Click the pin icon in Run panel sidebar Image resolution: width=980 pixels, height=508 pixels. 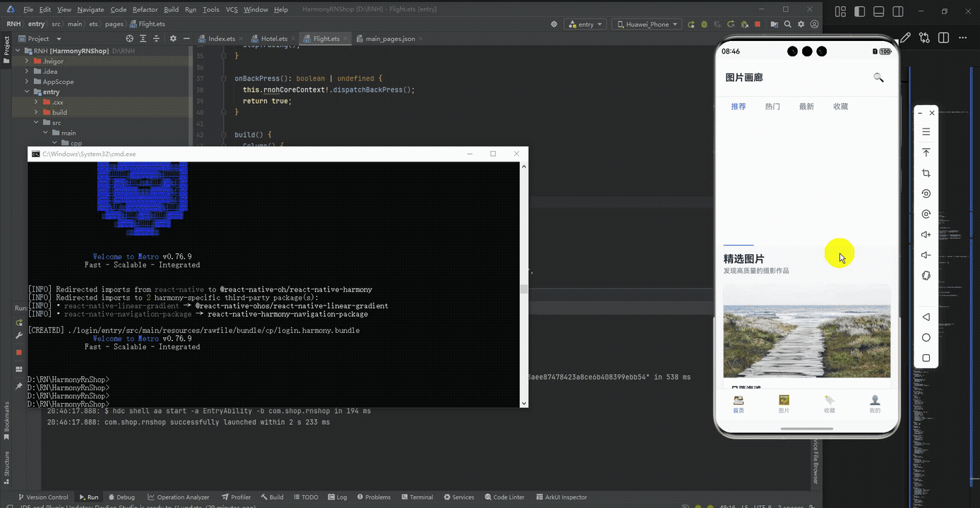19,386
